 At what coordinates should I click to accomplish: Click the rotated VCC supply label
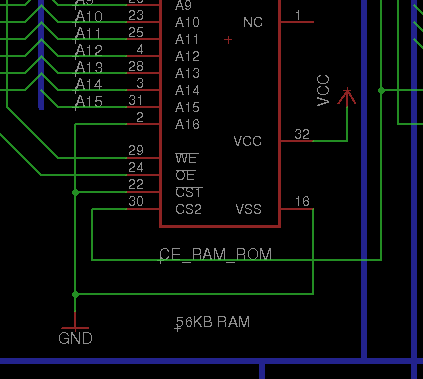(x=323, y=90)
